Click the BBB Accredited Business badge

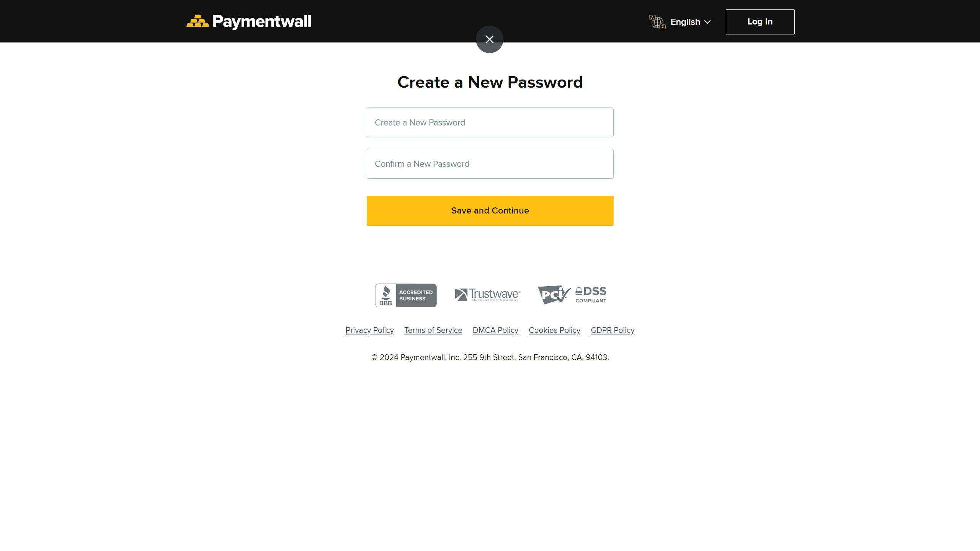pos(406,295)
